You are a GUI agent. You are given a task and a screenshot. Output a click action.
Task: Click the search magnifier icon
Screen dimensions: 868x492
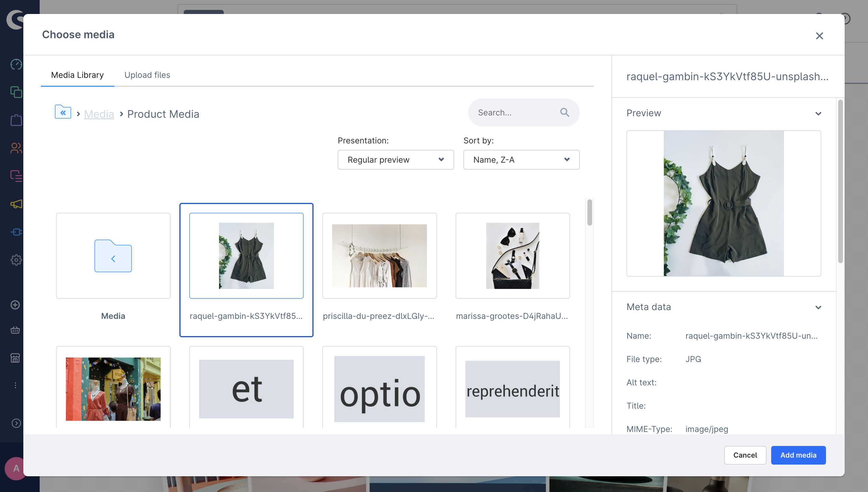tap(564, 113)
